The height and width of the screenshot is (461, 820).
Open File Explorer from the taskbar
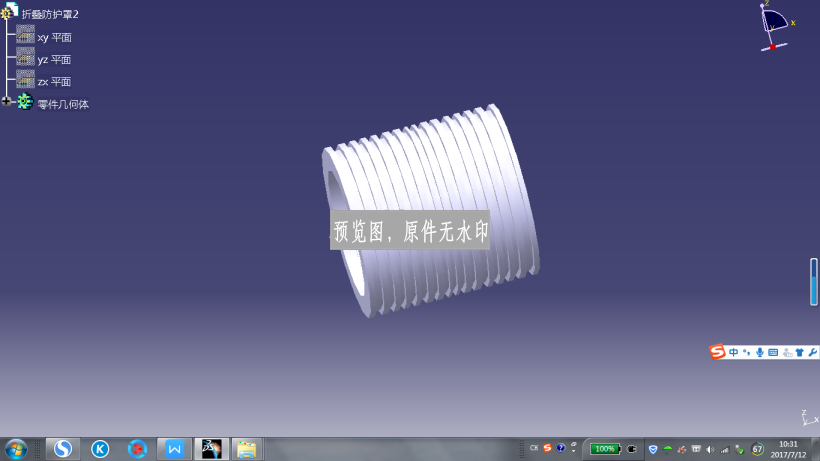(x=246, y=449)
